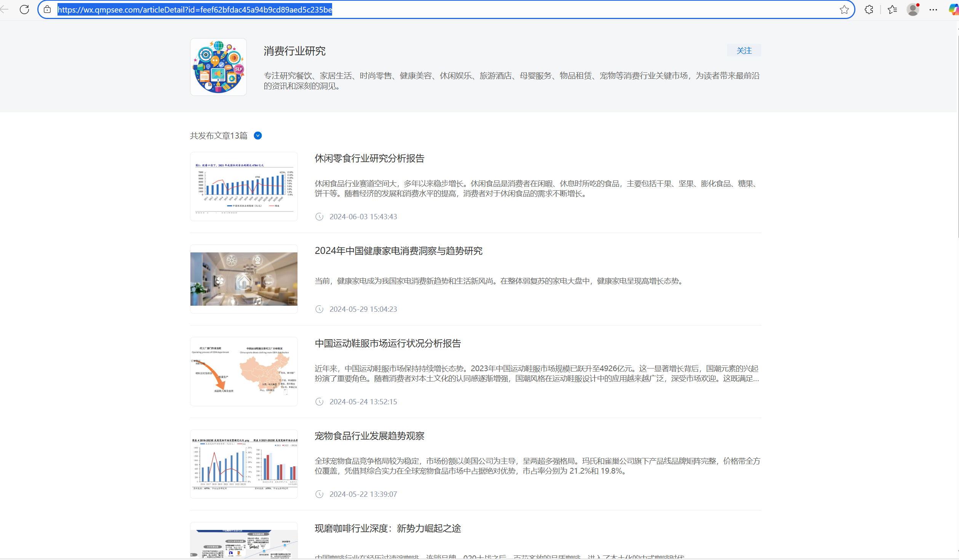Click the 消费行业研究 channel logo

(218, 67)
